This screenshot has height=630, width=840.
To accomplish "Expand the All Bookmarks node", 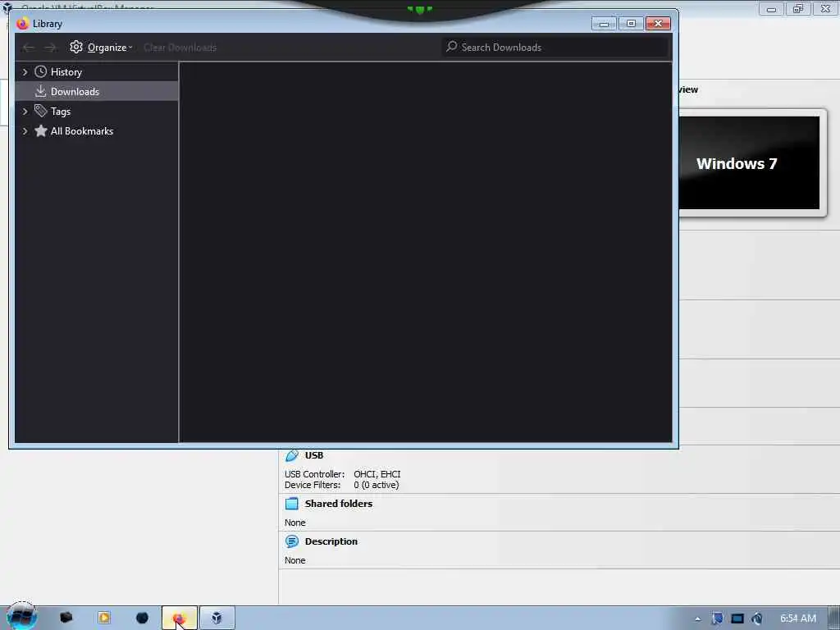I will [25, 131].
